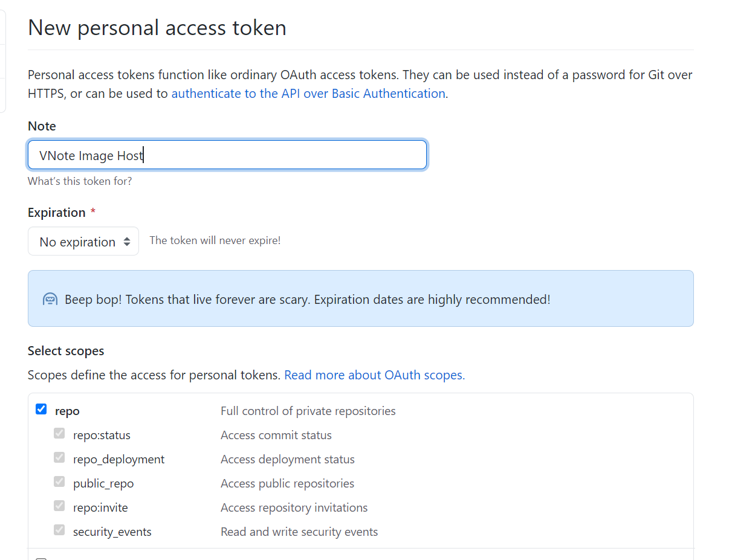Toggle the repo:status checkbox
732x560 pixels.
[x=59, y=434]
